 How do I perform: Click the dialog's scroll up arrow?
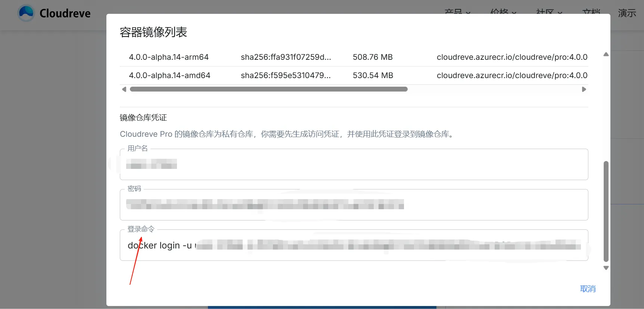coord(606,55)
